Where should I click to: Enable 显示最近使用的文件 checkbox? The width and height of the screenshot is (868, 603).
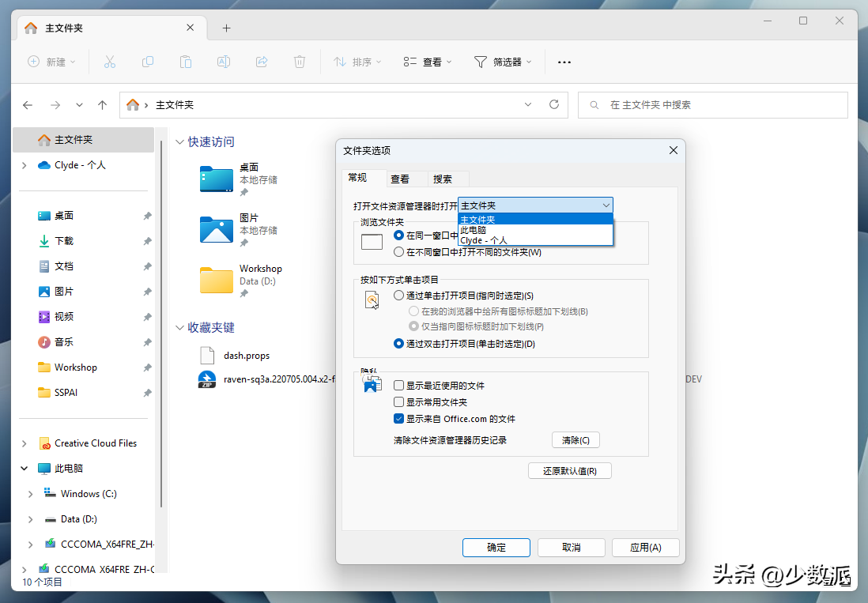(399, 386)
